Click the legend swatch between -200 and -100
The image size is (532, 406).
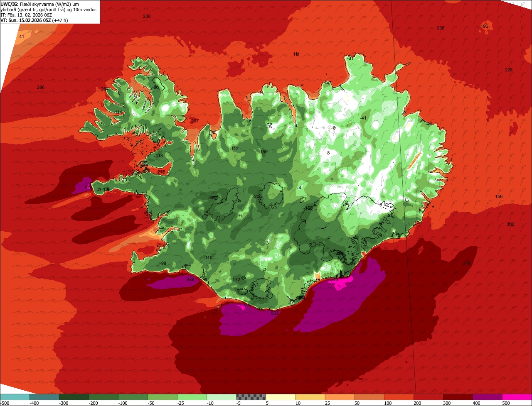[103, 397]
